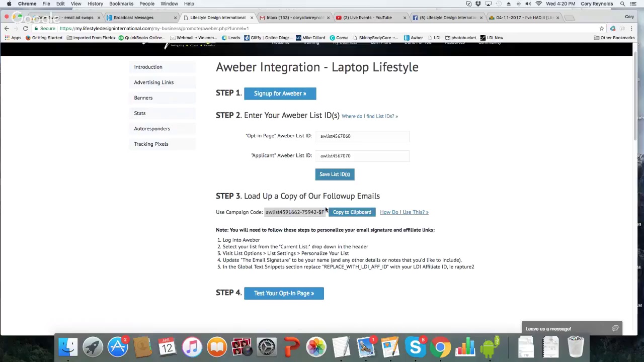This screenshot has height=362, width=644.
Task: Click Save List ID(s) button
Action: click(335, 174)
